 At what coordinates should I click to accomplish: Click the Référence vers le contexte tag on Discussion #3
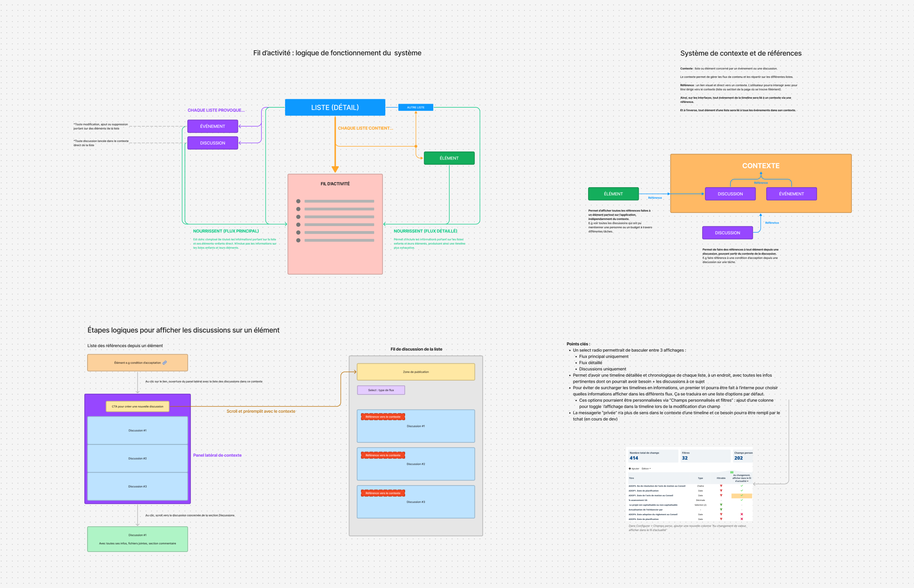pyautogui.click(x=383, y=493)
